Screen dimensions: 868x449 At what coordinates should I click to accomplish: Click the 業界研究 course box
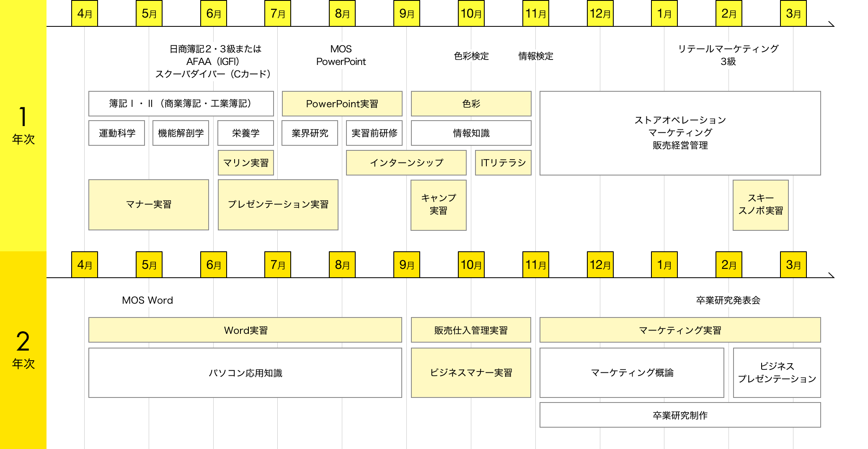(x=310, y=133)
